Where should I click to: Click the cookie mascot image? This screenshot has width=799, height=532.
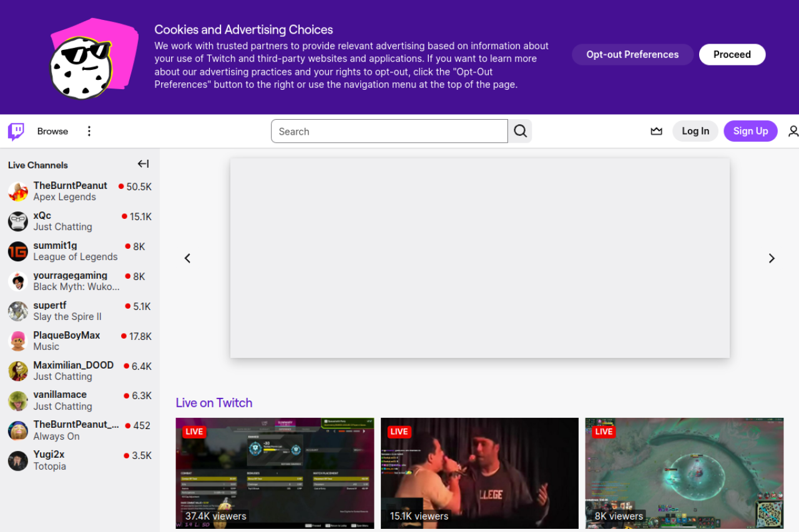click(93, 58)
